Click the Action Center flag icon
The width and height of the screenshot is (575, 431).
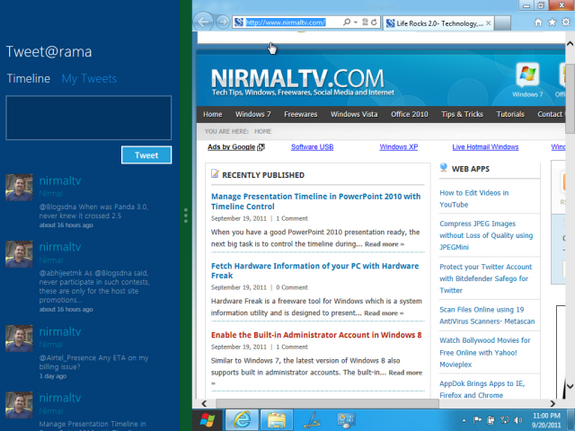(x=477, y=420)
